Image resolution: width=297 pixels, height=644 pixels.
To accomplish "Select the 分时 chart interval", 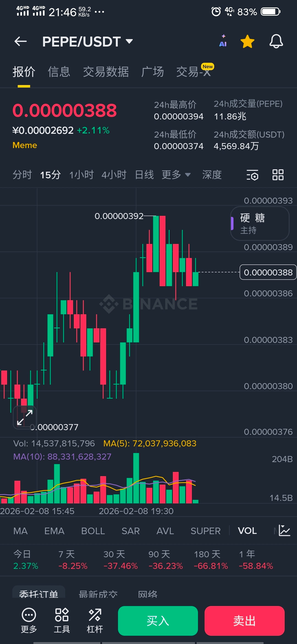I will [x=22, y=175].
